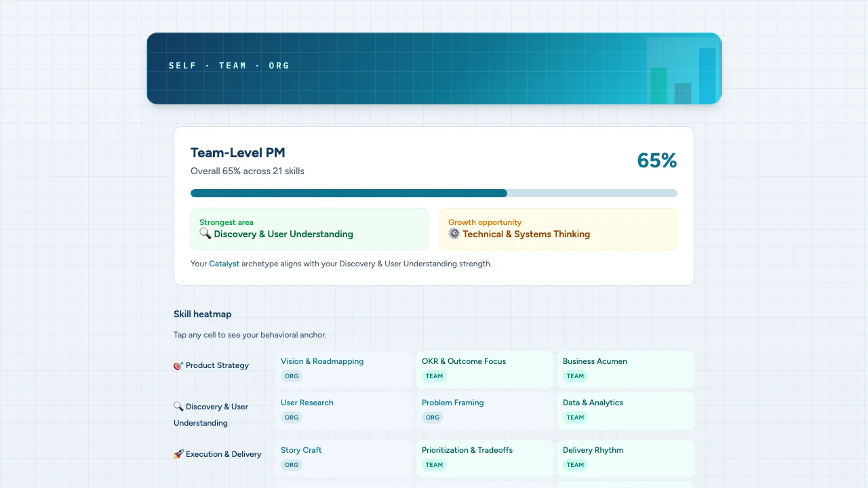Image resolution: width=868 pixels, height=488 pixels.
Task: Open the OKR & Outcome Focus cell
Action: 485,369
